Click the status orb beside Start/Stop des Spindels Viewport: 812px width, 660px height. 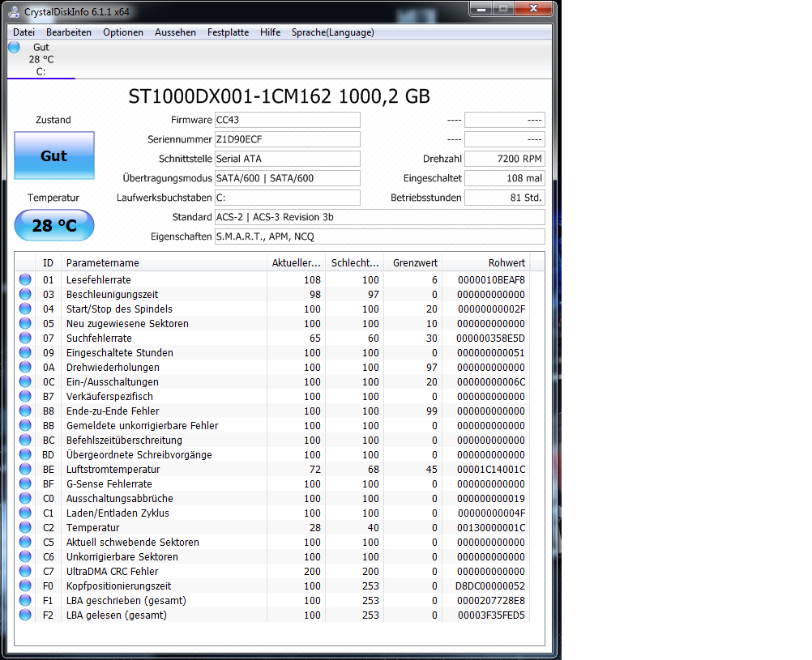pos(25,309)
